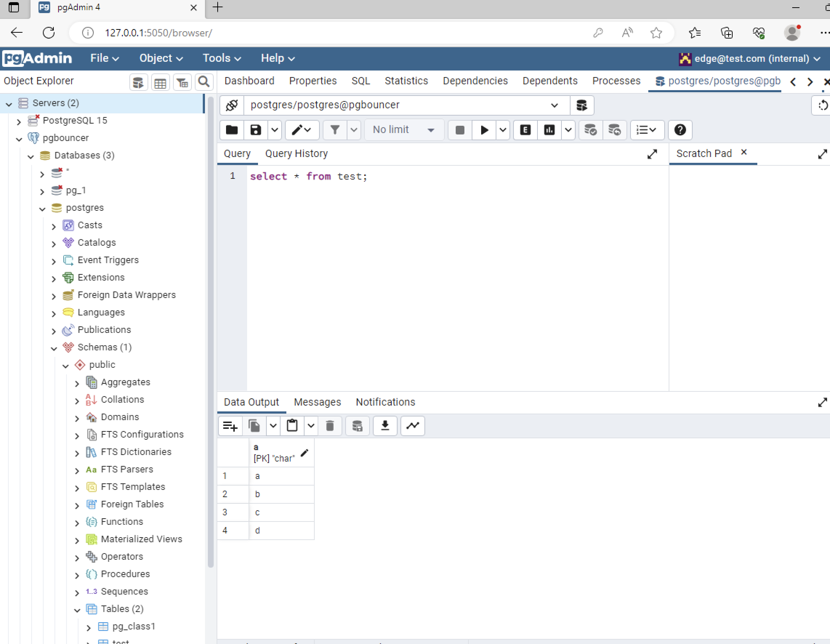Close the Scratch Pad panel
The image size is (830, 644).
coord(744,152)
